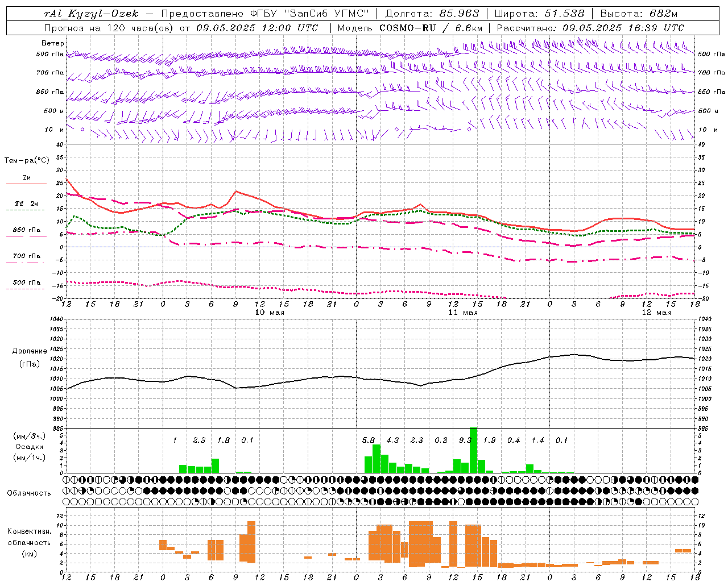Click the Рассчитано: 09.05.2025 16:39 UTC text
Screen dimensions: 728x582
tap(590, 28)
